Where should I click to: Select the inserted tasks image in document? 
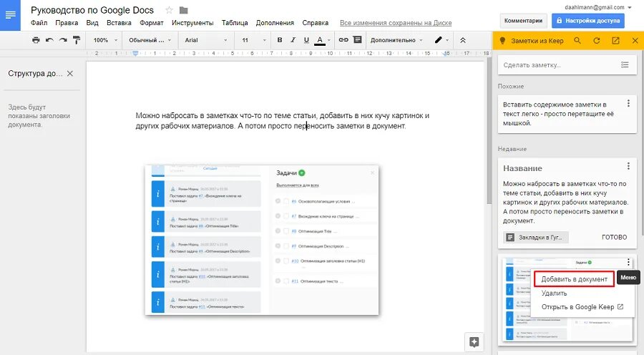click(262, 240)
